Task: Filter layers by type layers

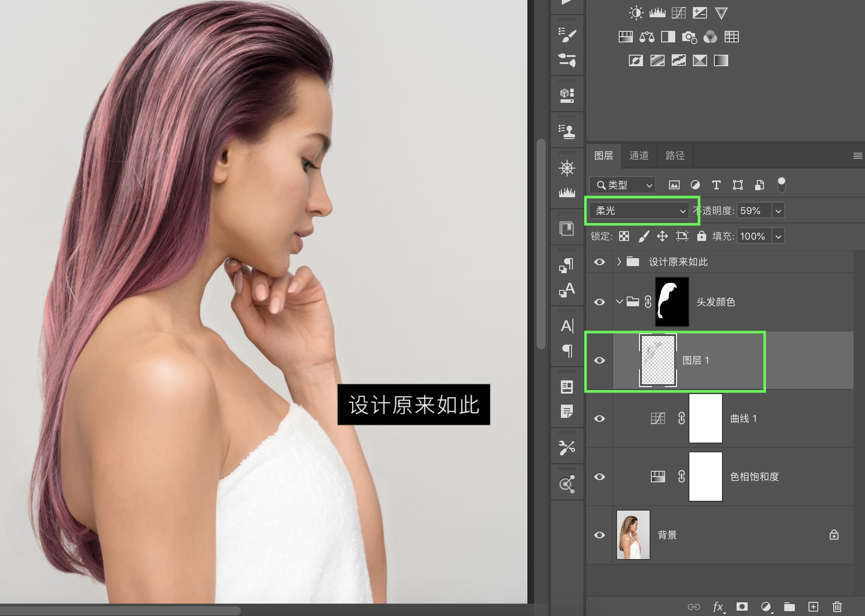Action: tap(716, 185)
